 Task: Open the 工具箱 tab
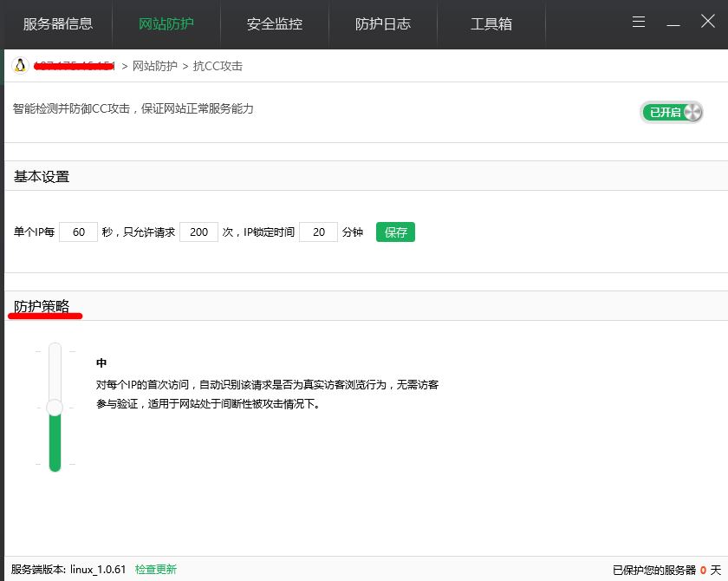(491, 24)
